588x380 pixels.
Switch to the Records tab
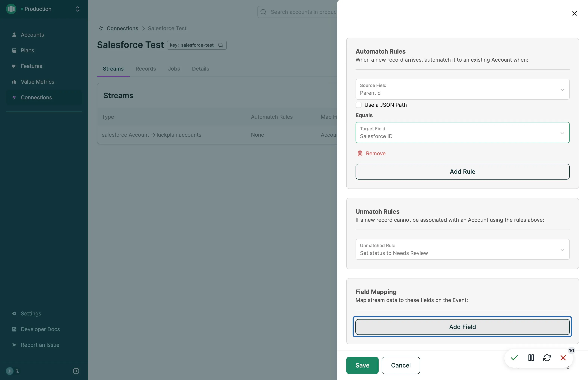point(146,69)
